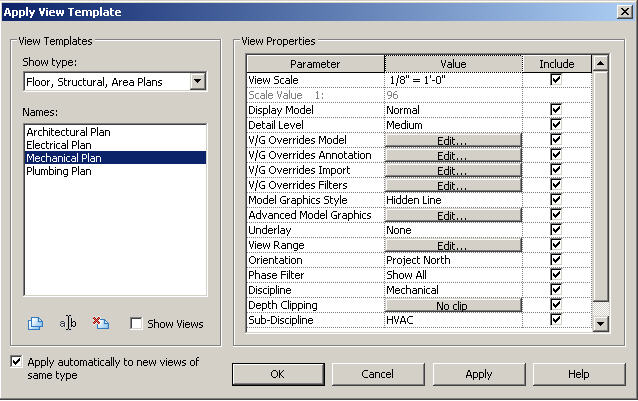The width and height of the screenshot is (638, 401).
Task: Toggle Include checkbox for Sub-Discipline
Action: [556, 320]
